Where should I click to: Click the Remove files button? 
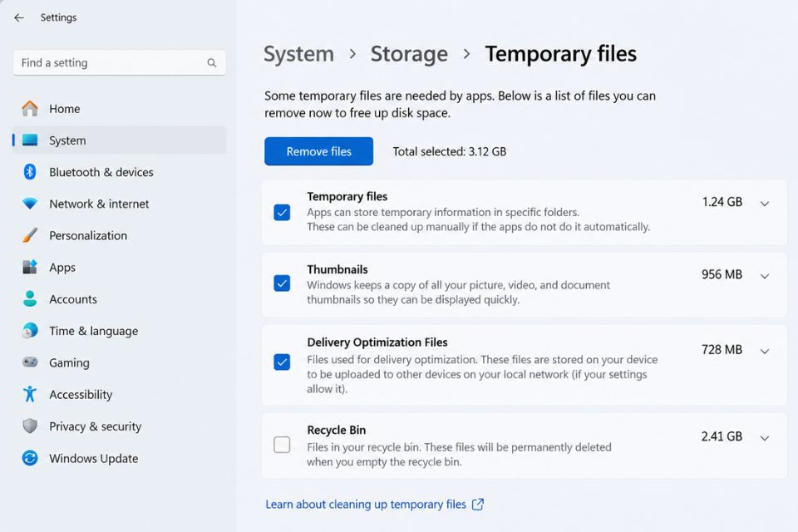[x=318, y=151]
